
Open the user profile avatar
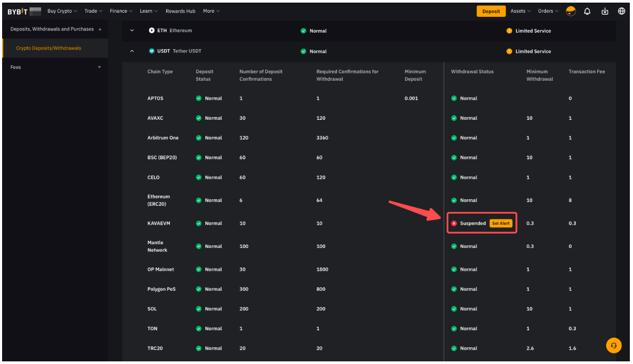coord(571,11)
